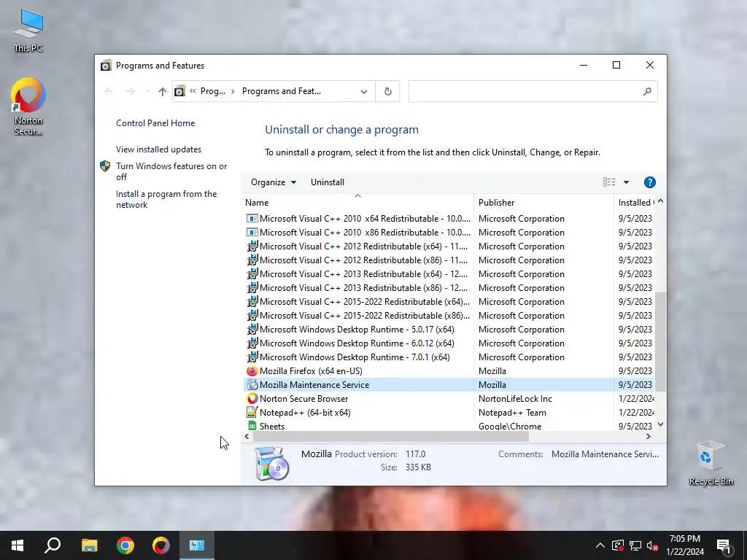
Task: Open the notification center icon
Action: pos(724,546)
